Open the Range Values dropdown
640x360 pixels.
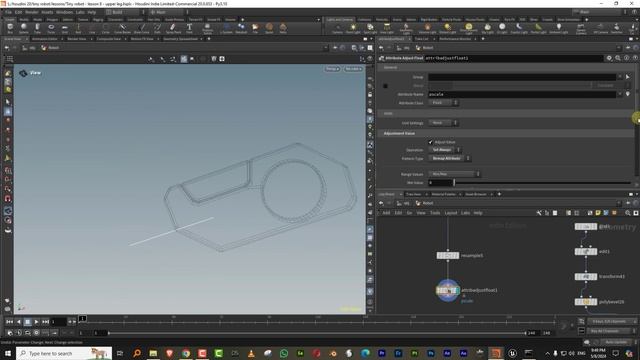[x=454, y=174]
